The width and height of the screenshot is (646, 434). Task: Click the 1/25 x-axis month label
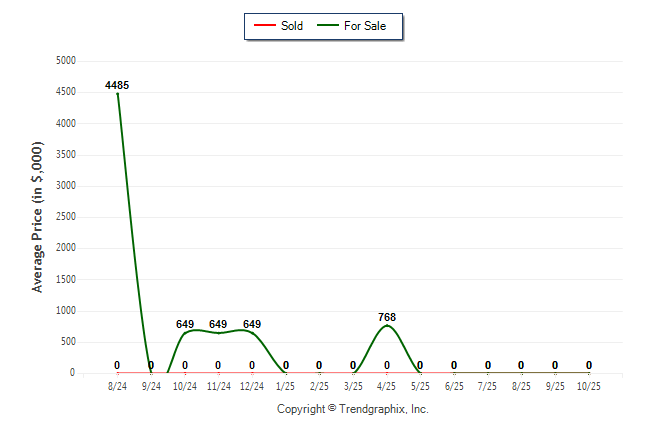(x=286, y=385)
